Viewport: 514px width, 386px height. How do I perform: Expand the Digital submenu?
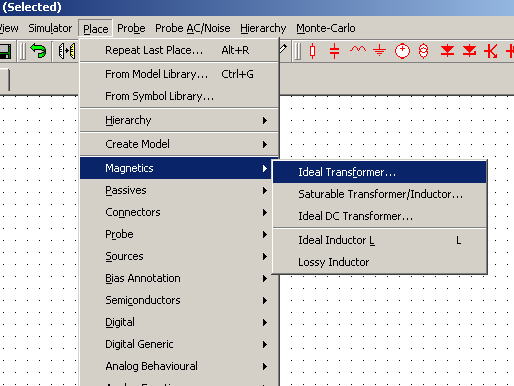click(179, 322)
